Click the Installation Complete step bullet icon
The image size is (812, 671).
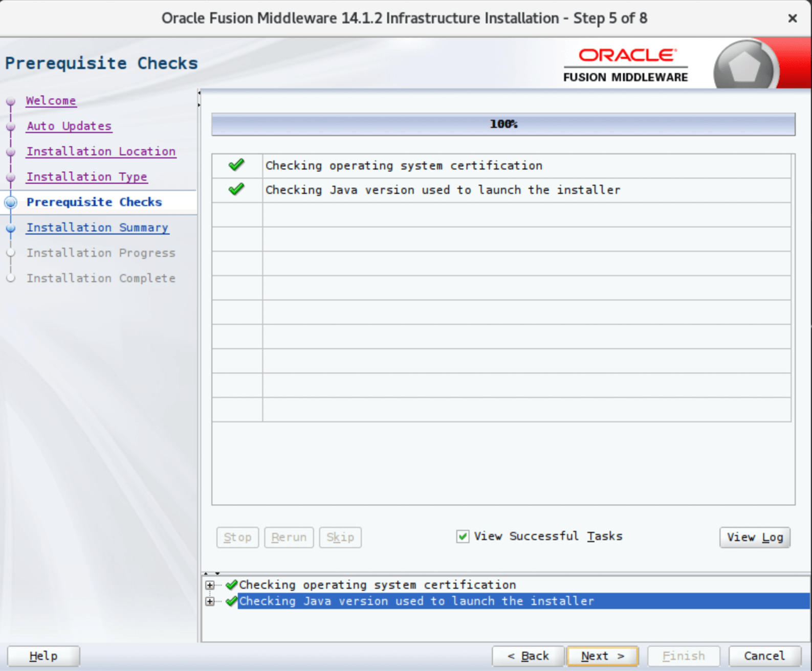click(11, 278)
